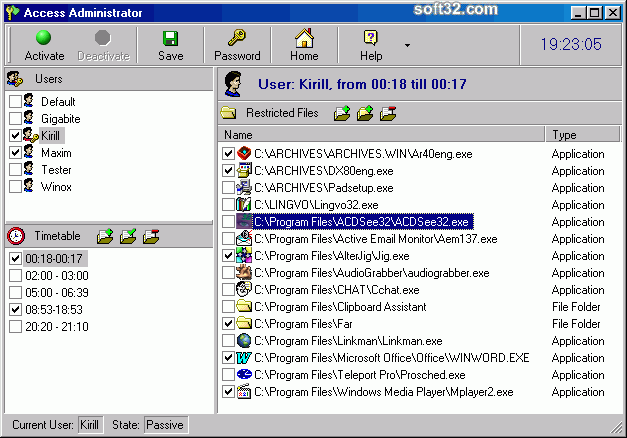Select the Gigabite user name
Screen dimensions: 627x438
pos(61,119)
